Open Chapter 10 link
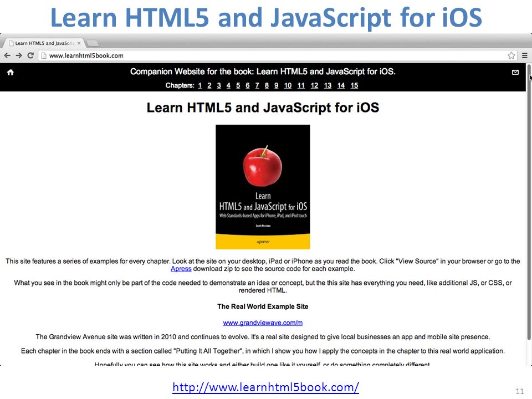The height and width of the screenshot is (399, 532). 288,85
